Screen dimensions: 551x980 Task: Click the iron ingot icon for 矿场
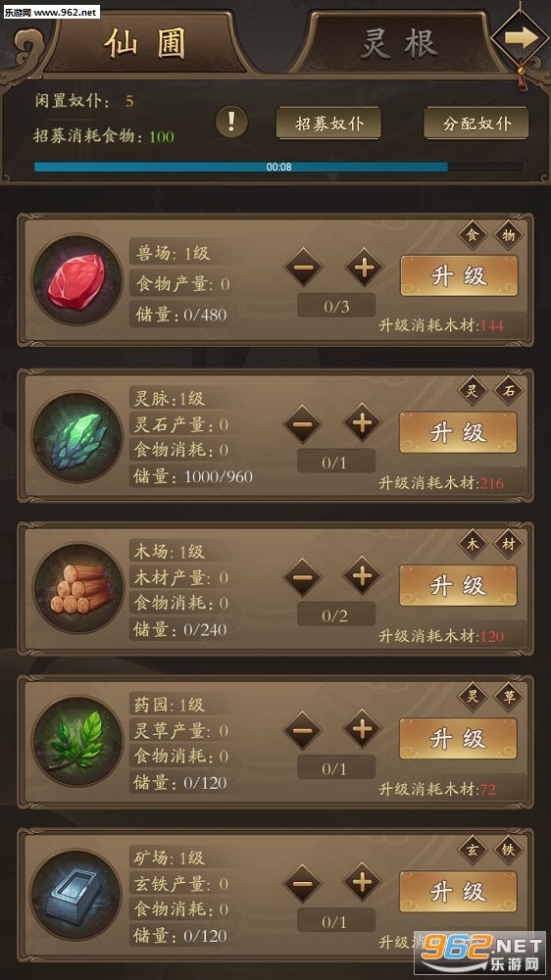(x=76, y=895)
